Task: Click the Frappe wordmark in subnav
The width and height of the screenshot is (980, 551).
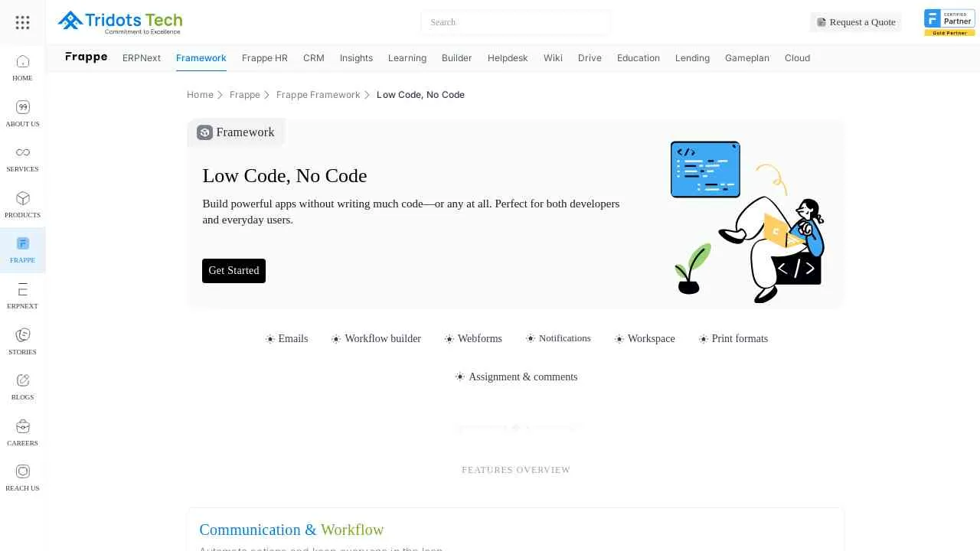Action: pyautogui.click(x=86, y=57)
